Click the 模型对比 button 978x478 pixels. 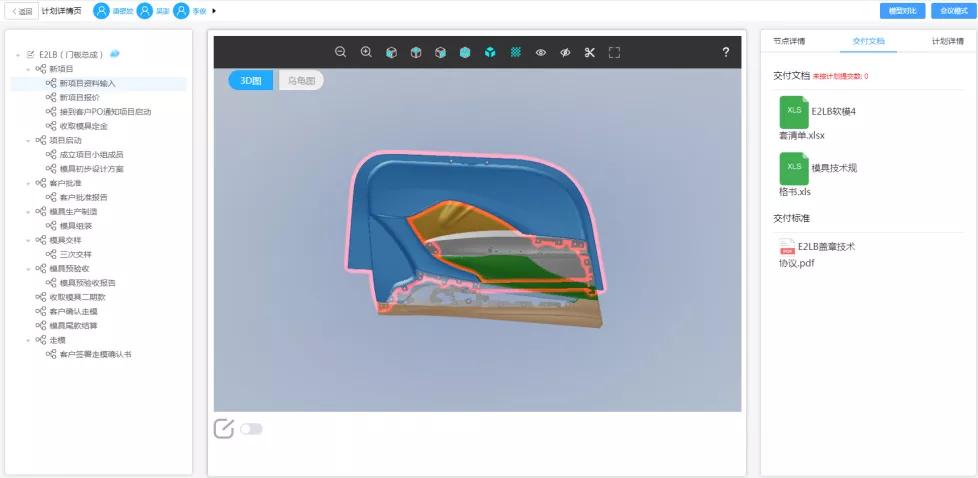click(x=903, y=11)
